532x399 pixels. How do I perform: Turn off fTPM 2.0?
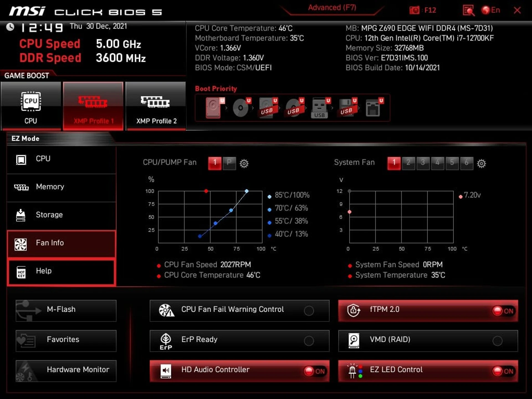click(x=428, y=311)
